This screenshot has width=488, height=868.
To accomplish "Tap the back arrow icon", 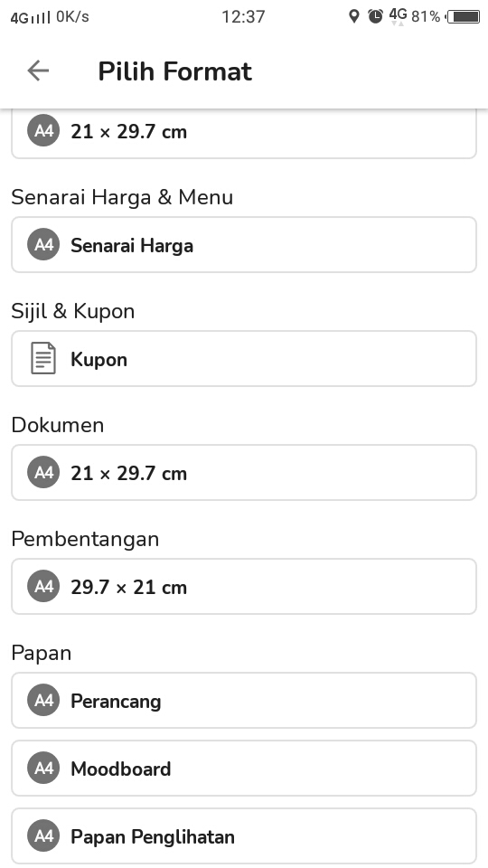I will (38, 71).
